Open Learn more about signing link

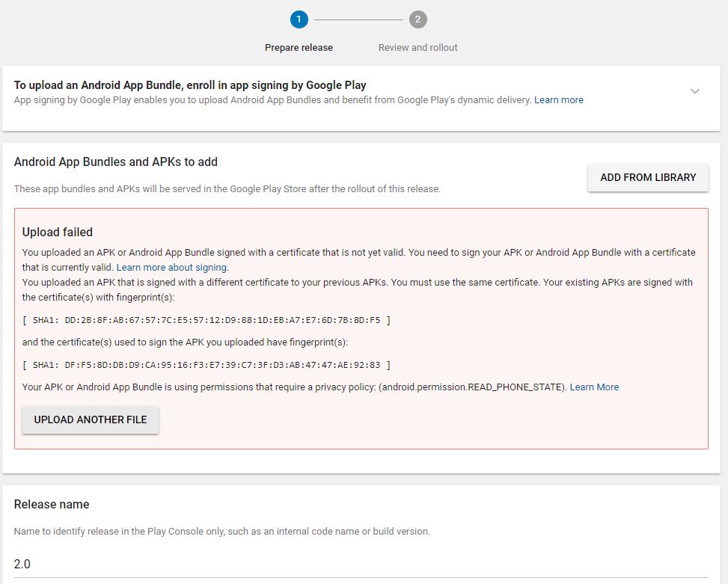[172, 267]
